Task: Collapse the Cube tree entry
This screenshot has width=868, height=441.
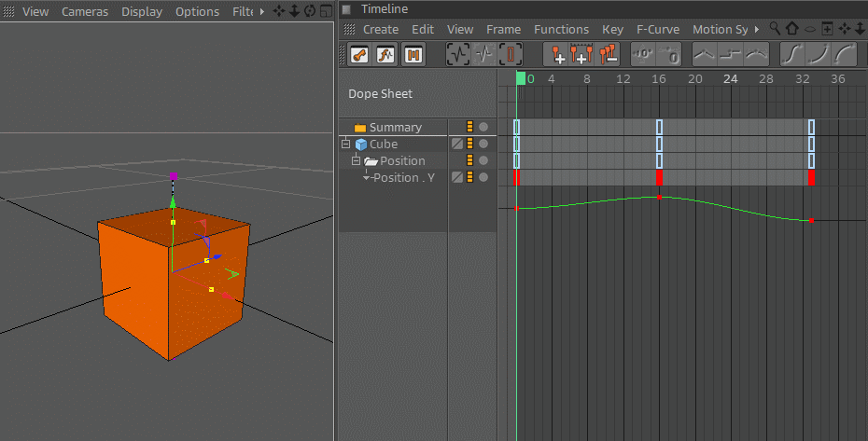Action: (346, 144)
